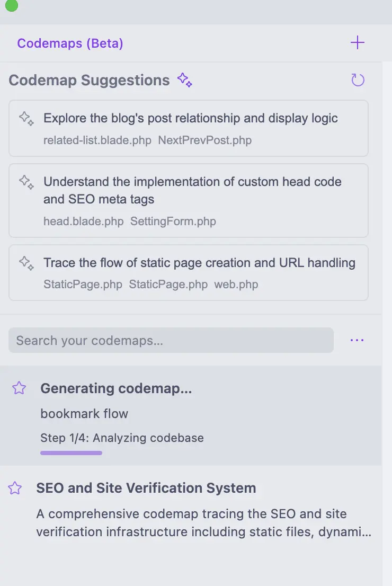Choose 'Trace the flow of static page creation' suggestion

pos(199,263)
